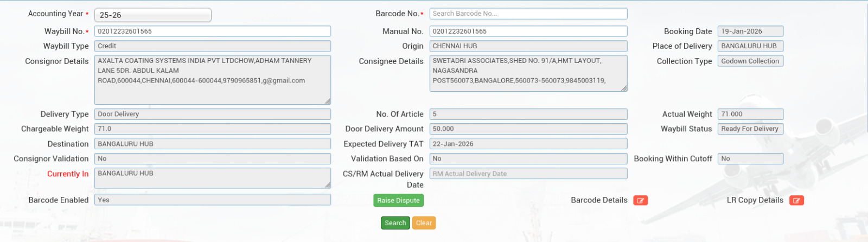This screenshot has height=242, width=868.
Task: Click the Booking Date field
Action: coord(750,31)
